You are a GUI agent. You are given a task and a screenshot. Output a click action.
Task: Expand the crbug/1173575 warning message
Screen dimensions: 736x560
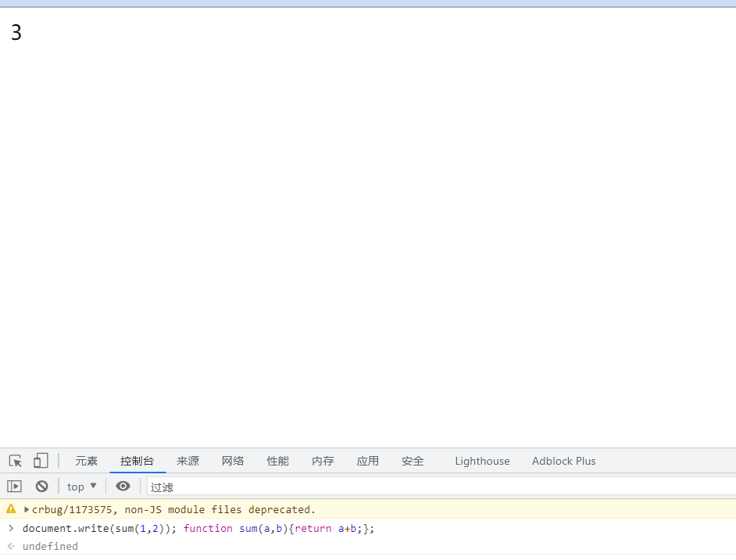click(x=27, y=509)
